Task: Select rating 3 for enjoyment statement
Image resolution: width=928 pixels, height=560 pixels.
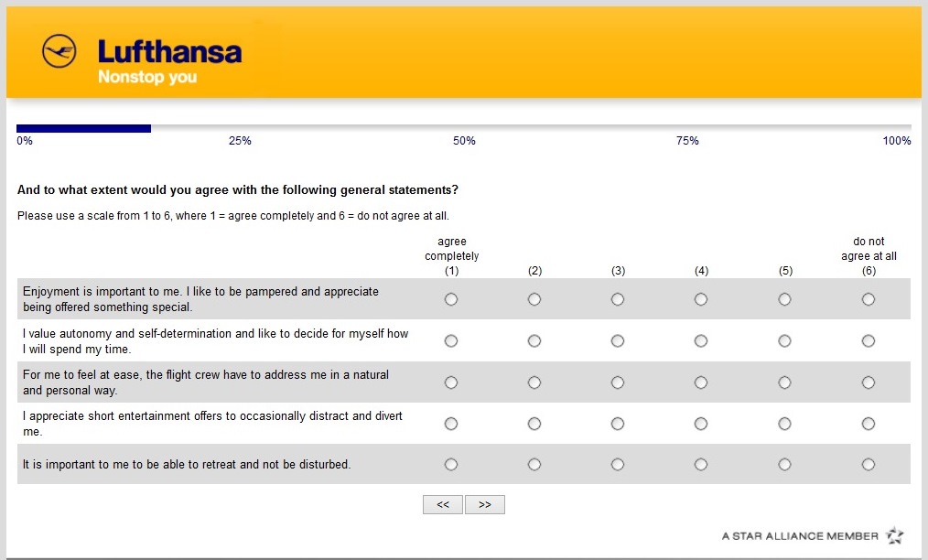Action: pos(618,299)
